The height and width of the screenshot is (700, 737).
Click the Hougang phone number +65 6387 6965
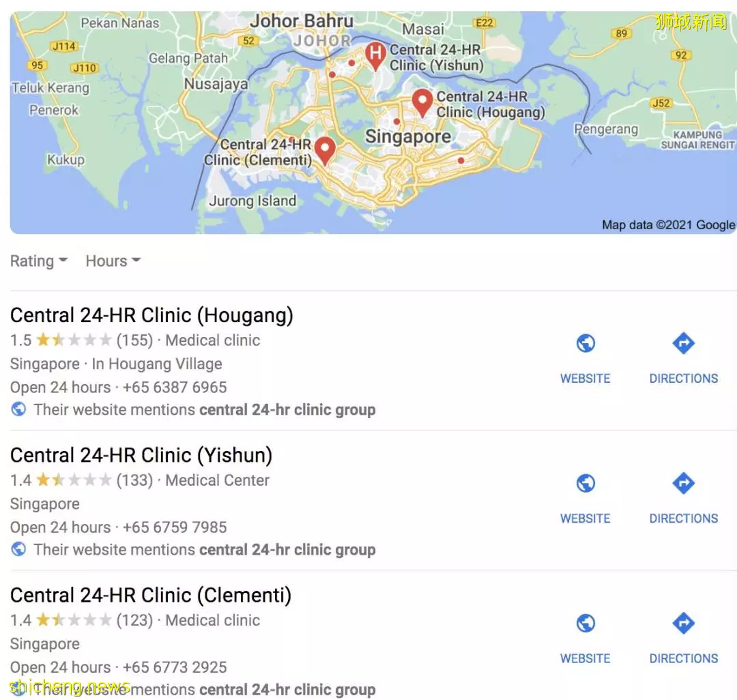tap(175, 388)
